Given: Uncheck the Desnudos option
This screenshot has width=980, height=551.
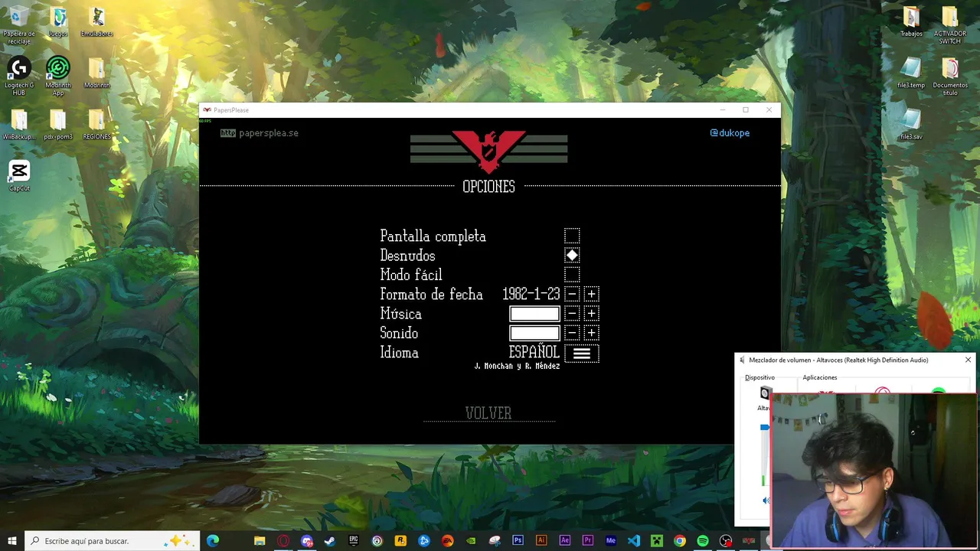Looking at the screenshot, I should [572, 255].
